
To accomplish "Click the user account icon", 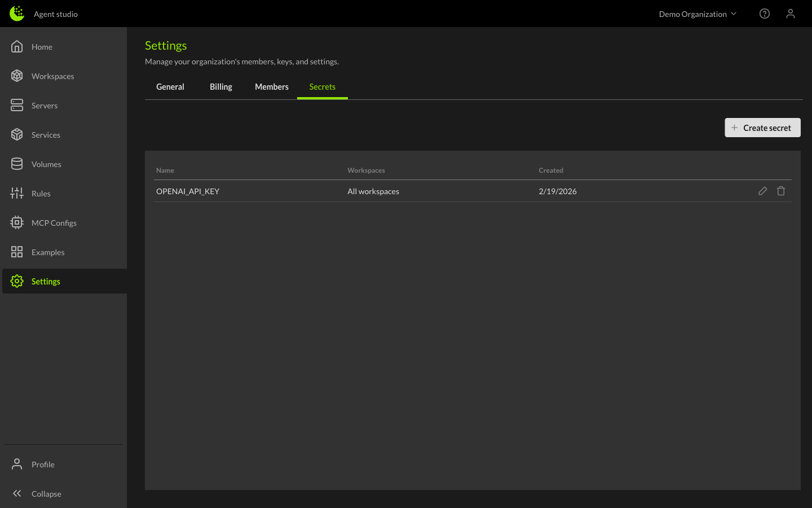I will coord(790,14).
